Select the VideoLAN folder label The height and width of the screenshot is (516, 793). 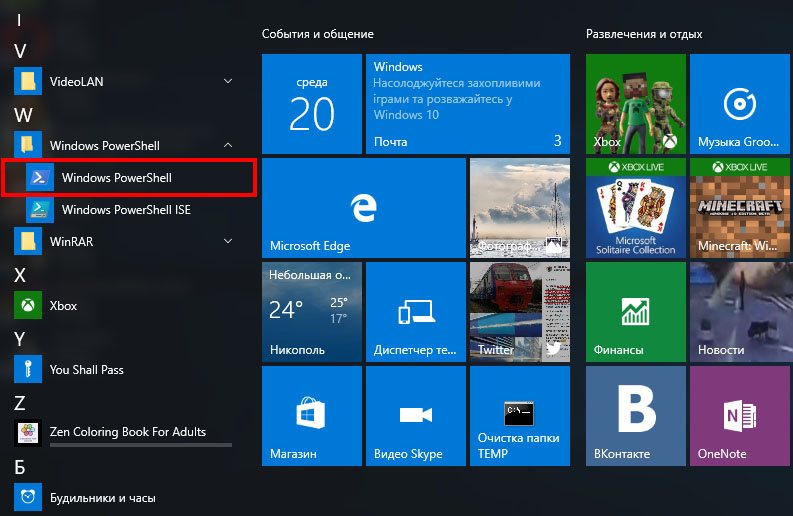click(76, 81)
